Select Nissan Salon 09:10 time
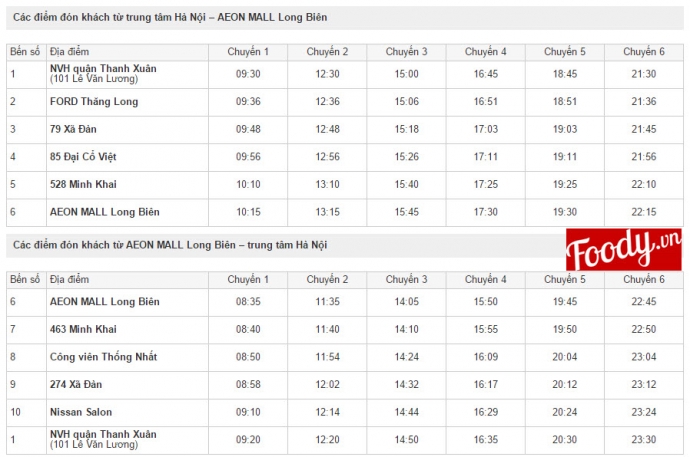The width and height of the screenshot is (690, 457). [248, 412]
